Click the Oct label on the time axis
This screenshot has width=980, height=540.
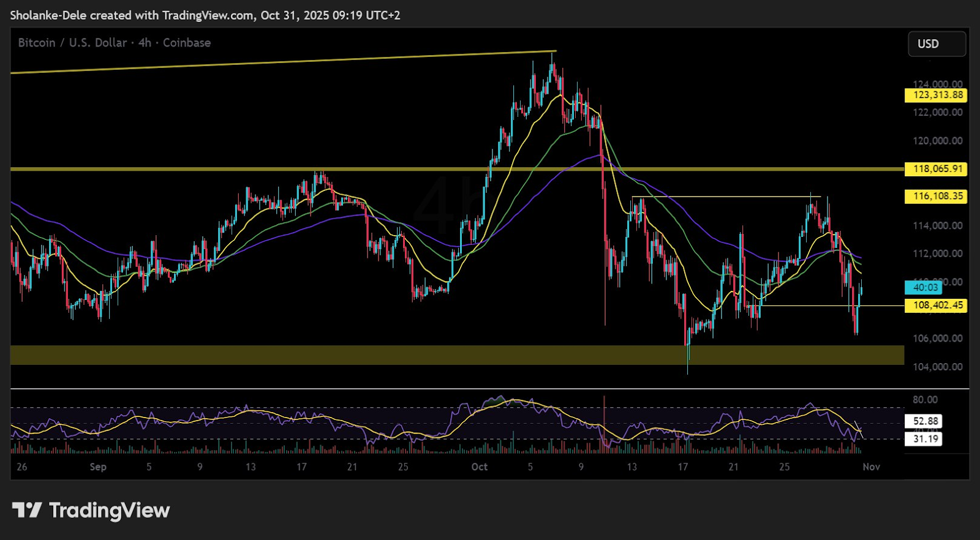[x=479, y=467]
